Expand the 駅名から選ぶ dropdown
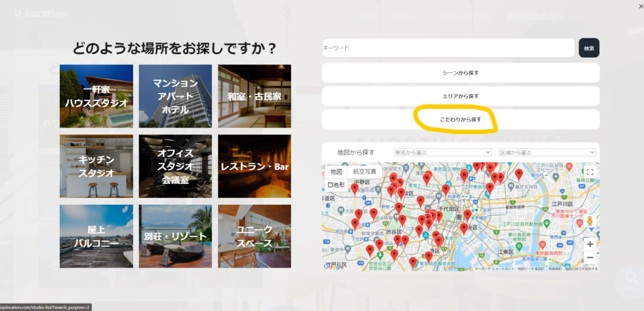This screenshot has width=644, height=311. (442, 152)
